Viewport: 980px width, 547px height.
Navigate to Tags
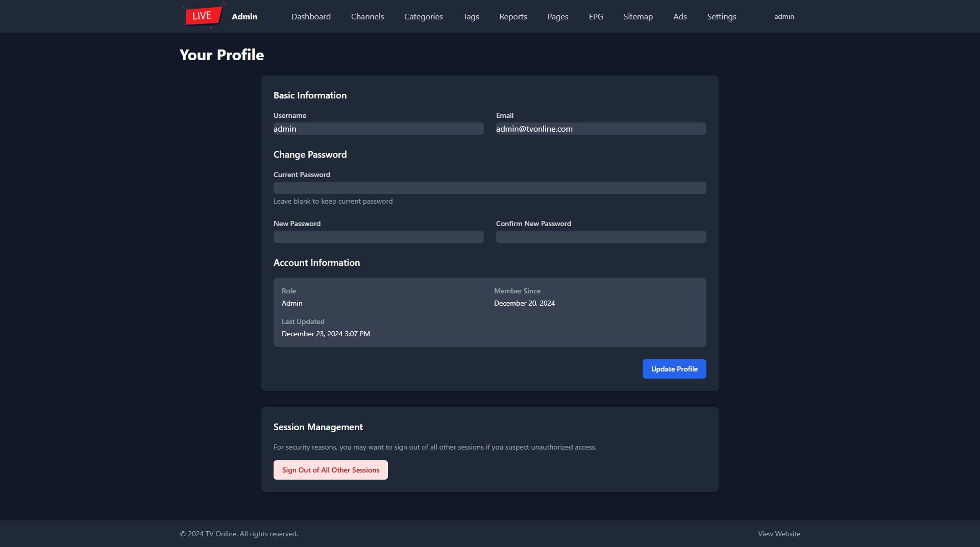click(x=471, y=17)
